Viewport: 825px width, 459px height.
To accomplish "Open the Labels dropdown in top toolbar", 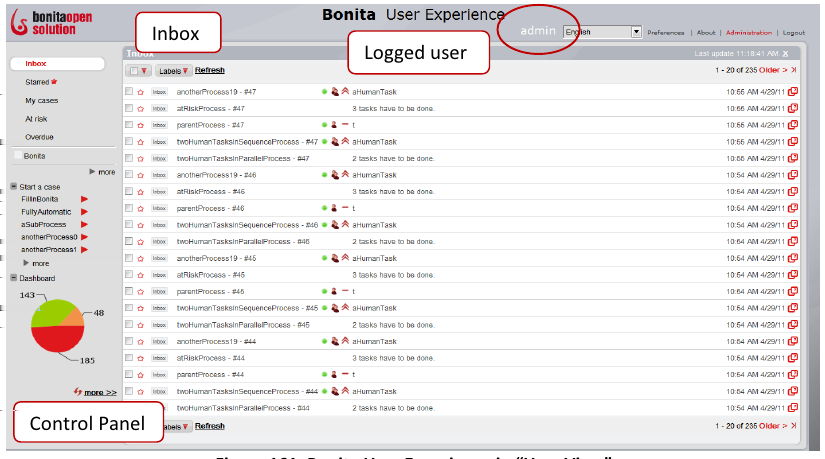I will click(173, 71).
